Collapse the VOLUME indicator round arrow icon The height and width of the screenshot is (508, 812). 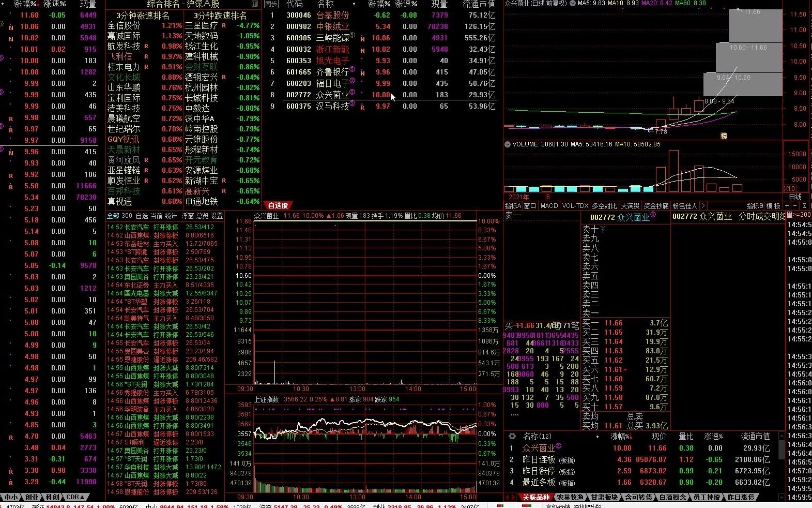click(x=508, y=144)
